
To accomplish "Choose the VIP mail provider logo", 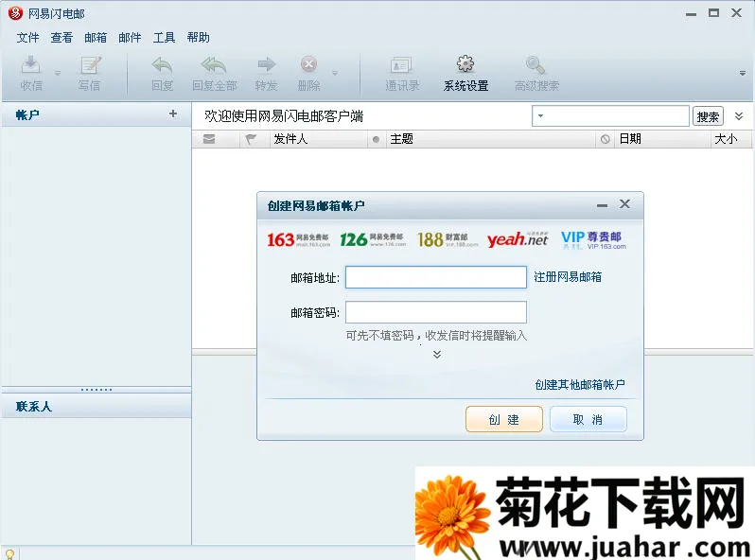I will tap(593, 239).
